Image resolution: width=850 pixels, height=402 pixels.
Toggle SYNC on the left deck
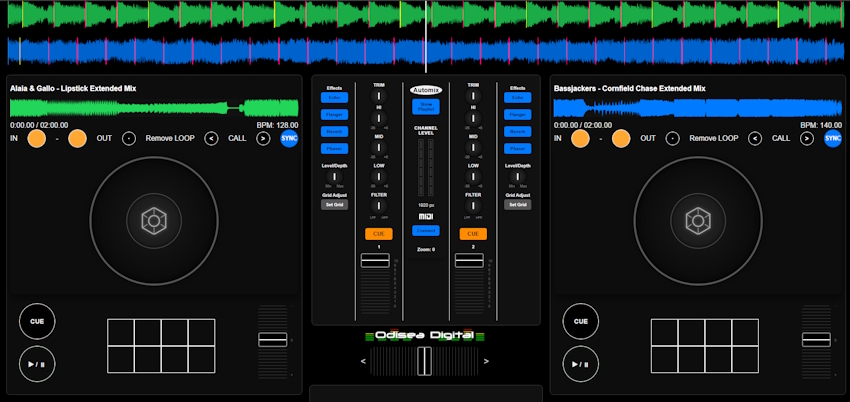[x=289, y=139]
